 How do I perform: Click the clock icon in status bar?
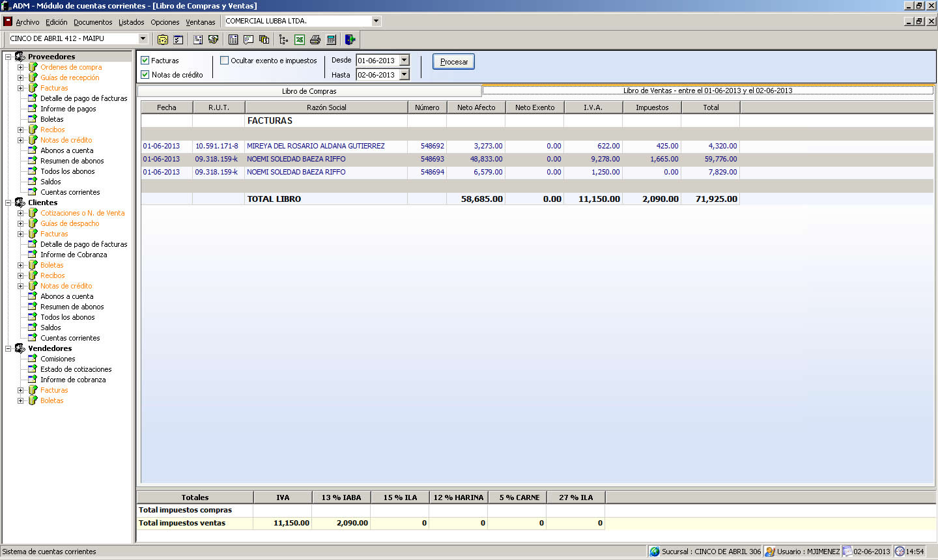coord(900,552)
